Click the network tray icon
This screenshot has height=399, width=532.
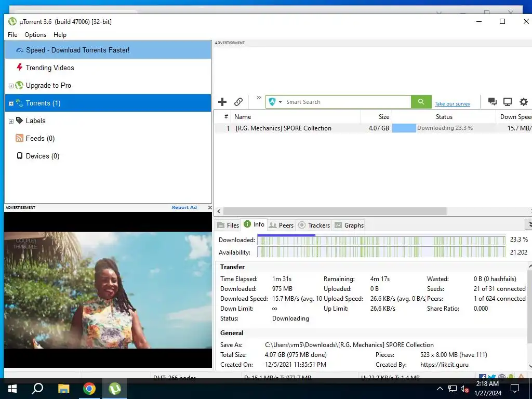453,389
